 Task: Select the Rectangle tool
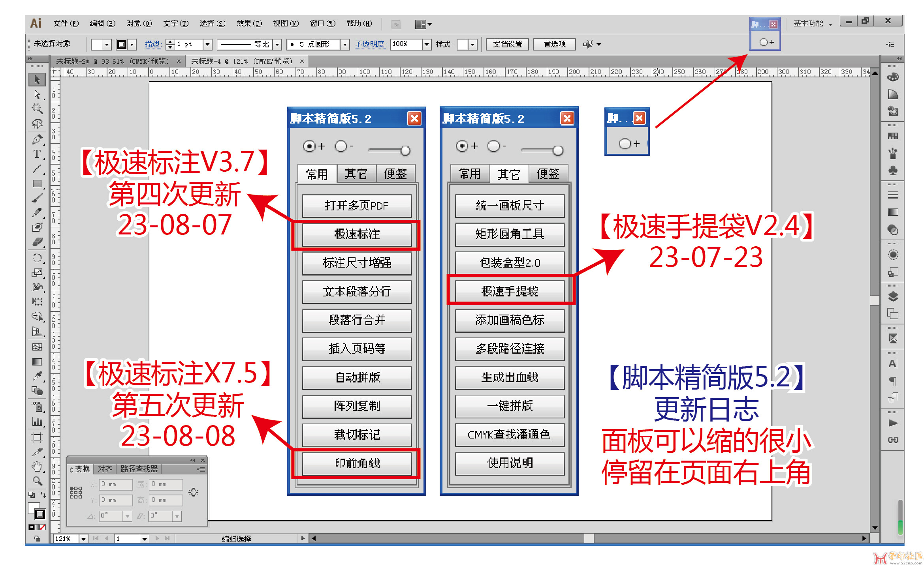click(37, 184)
